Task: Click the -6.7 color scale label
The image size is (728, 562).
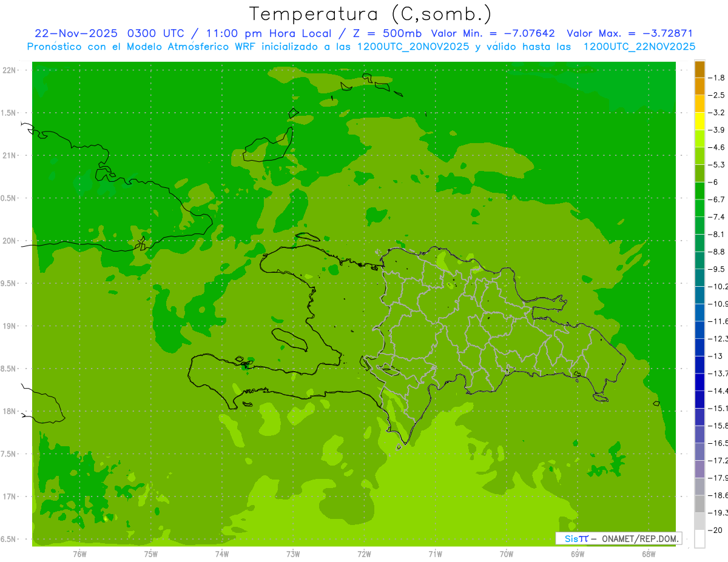Action: (x=717, y=199)
